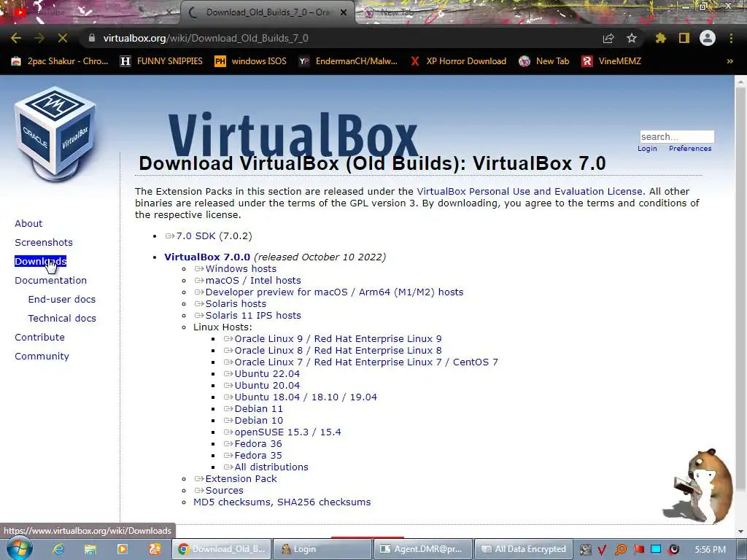The image size is (747, 560).
Task: Go back with the browser back arrow
Action: [16, 38]
